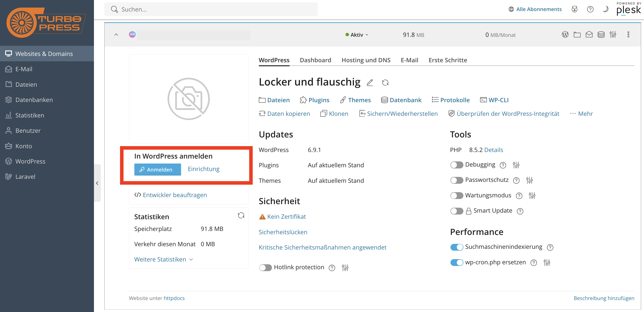The width and height of the screenshot is (644, 312).
Task: Click into the Suchen search field
Action: pyautogui.click(x=211, y=9)
